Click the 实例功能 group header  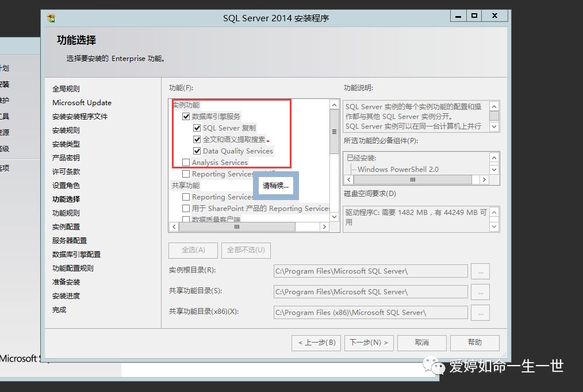click(x=186, y=105)
